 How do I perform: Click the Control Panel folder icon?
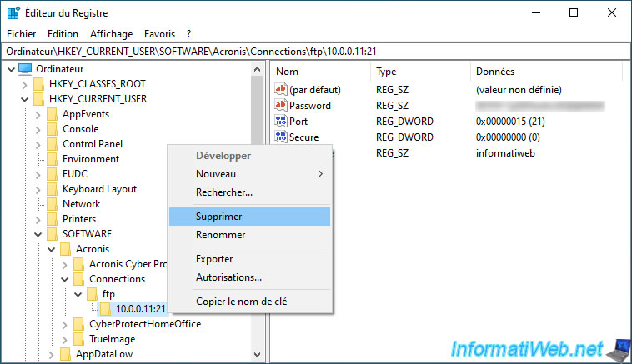tap(52, 144)
